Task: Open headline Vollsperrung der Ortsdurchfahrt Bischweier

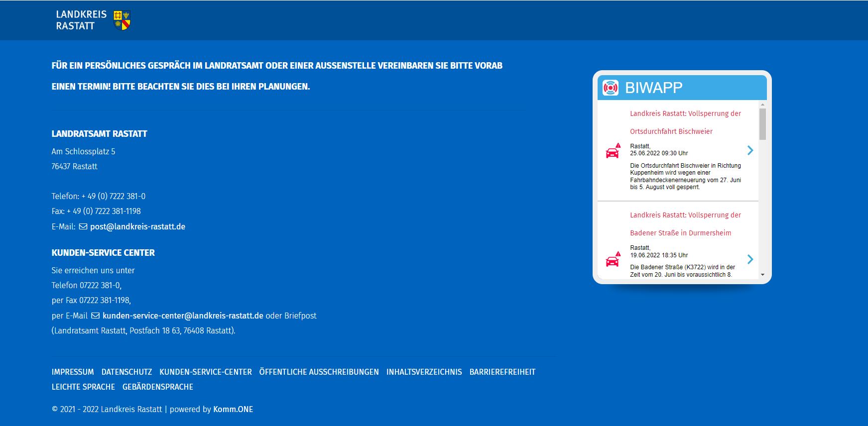Action: [x=685, y=122]
